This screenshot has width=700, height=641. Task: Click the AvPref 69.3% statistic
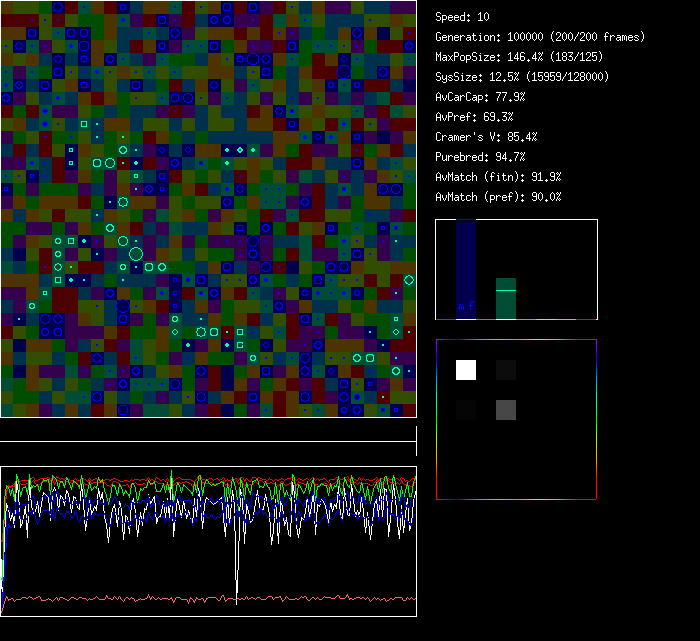[474, 117]
